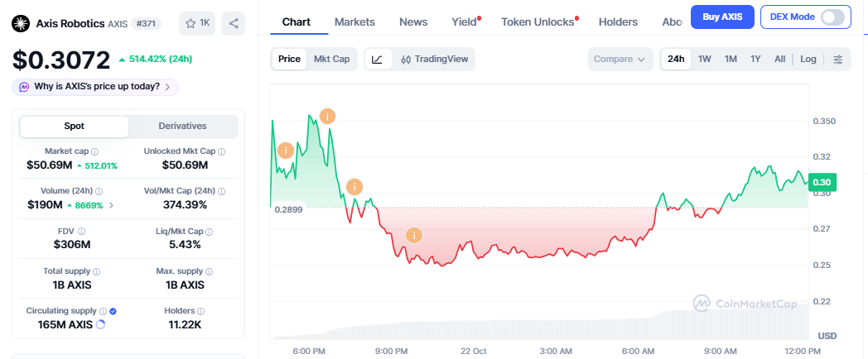
Task: Click the current price tag 0.30 on axis
Action: 822,182
